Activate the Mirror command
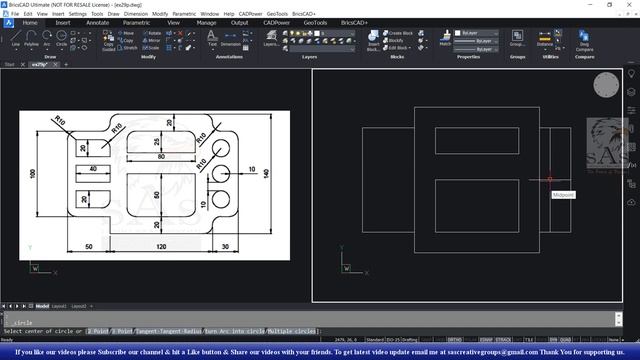Screen dimensions: 640x360 click(x=151, y=40)
